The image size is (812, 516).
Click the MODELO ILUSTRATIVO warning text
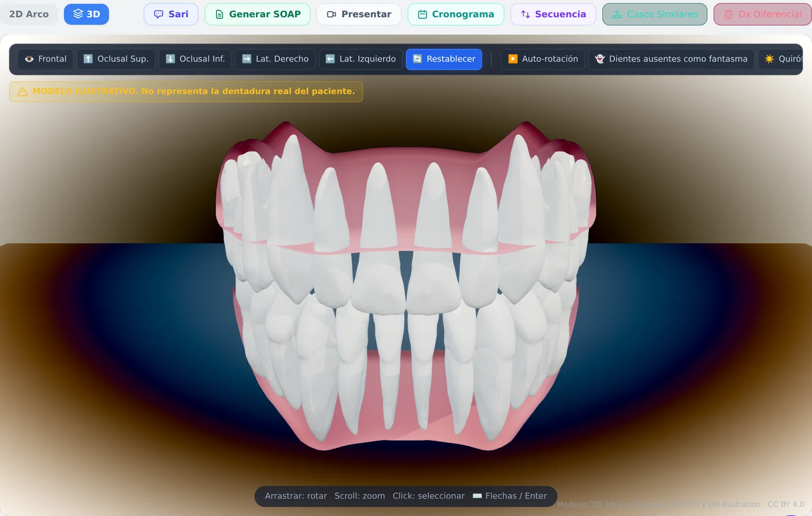(193, 91)
